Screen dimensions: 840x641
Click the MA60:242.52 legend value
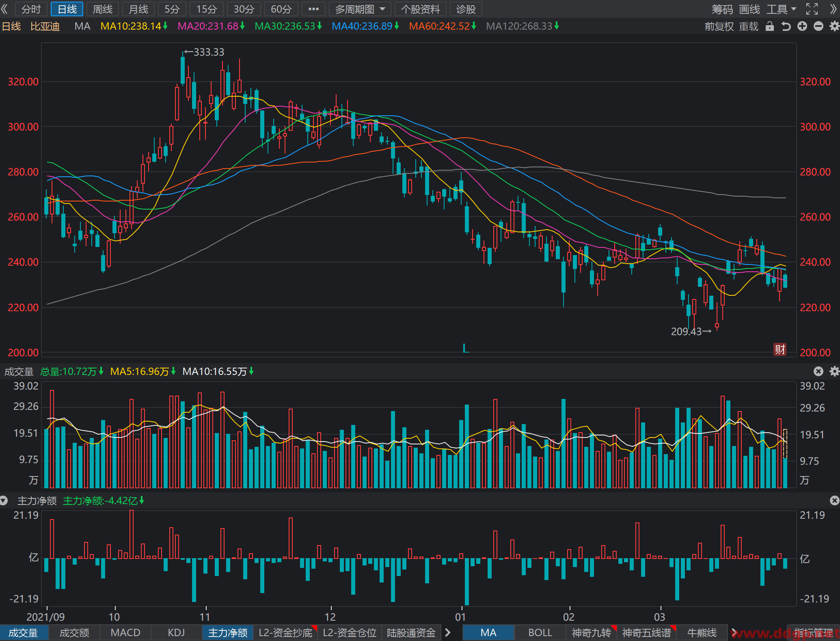pyautogui.click(x=443, y=26)
